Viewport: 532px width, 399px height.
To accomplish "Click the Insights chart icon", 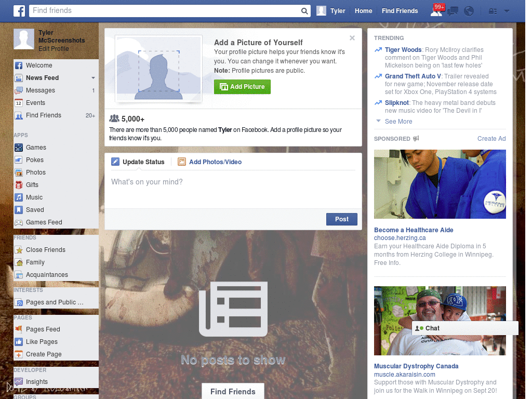I will (x=19, y=382).
